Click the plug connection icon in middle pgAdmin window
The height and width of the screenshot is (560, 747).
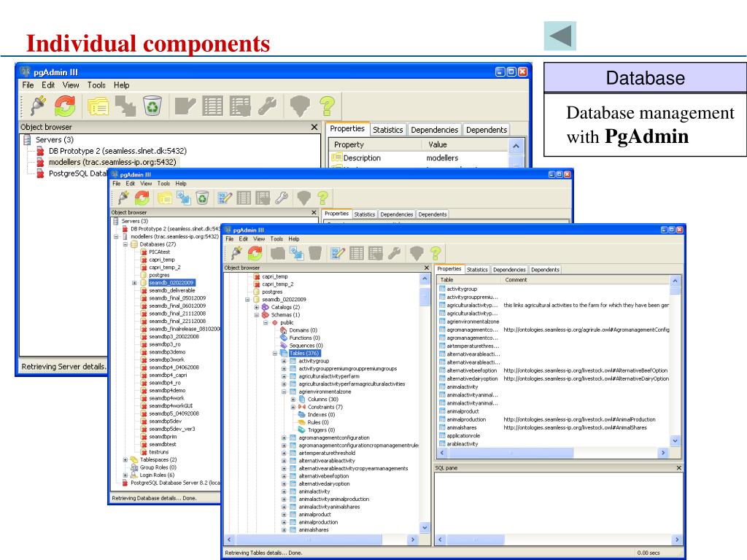click(x=123, y=198)
